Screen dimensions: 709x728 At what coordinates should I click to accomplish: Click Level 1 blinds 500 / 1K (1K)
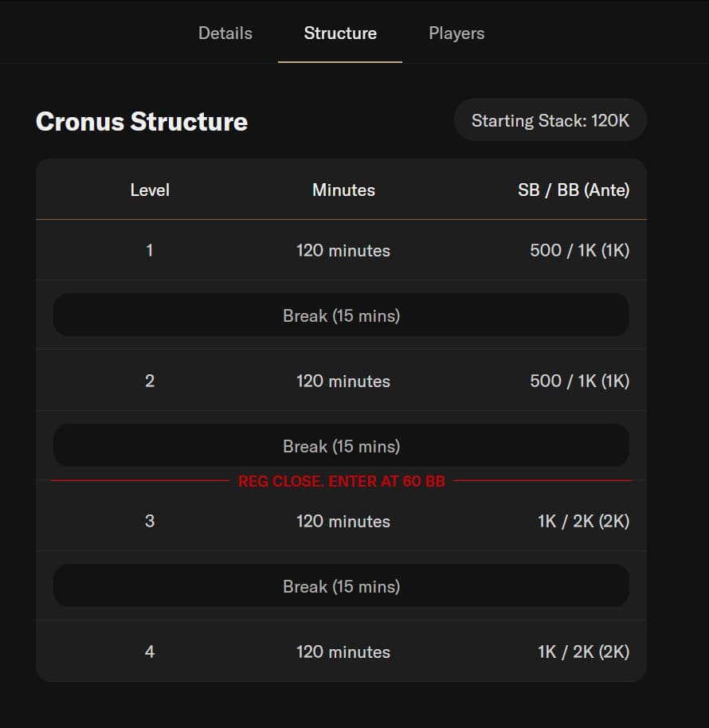pyautogui.click(x=579, y=250)
